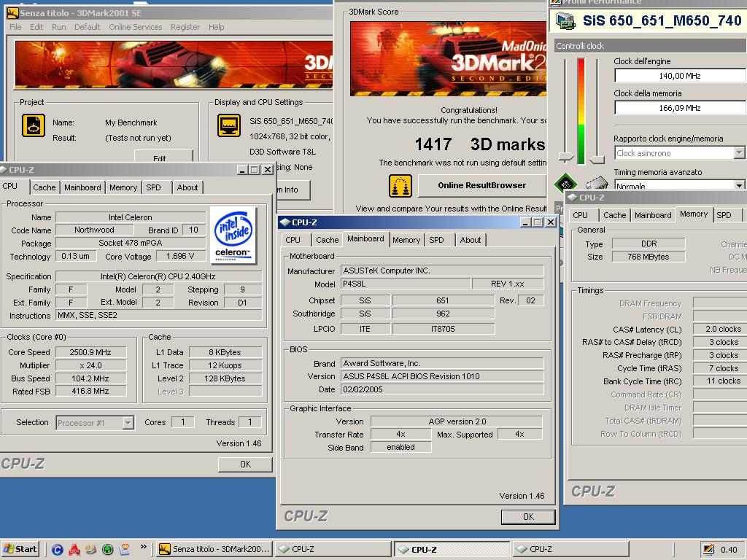
Task: Open the Default menu in 3DMark2001
Action: [x=88, y=27]
